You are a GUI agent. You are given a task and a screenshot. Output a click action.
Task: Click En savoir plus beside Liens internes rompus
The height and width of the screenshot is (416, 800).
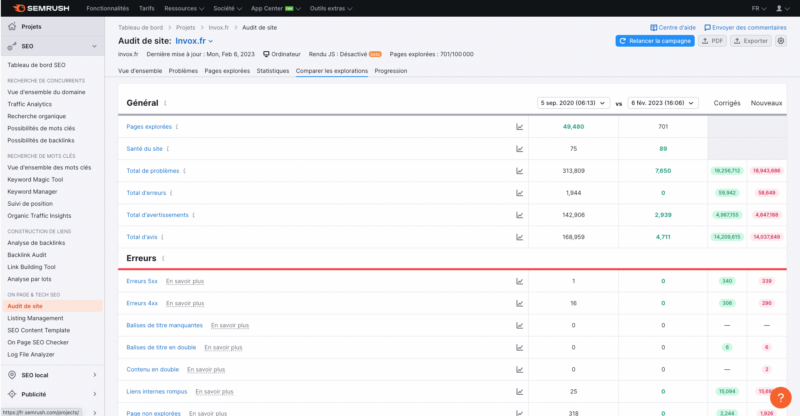coord(214,391)
